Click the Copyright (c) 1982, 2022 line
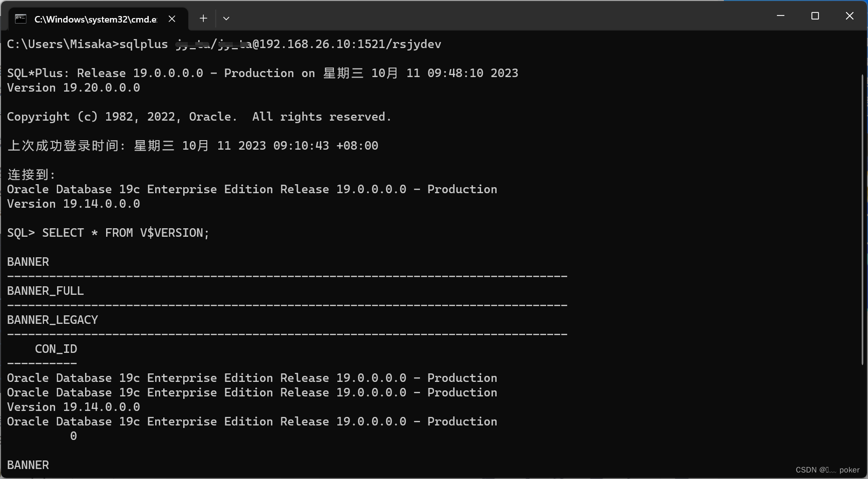This screenshot has width=868, height=479. tap(199, 117)
